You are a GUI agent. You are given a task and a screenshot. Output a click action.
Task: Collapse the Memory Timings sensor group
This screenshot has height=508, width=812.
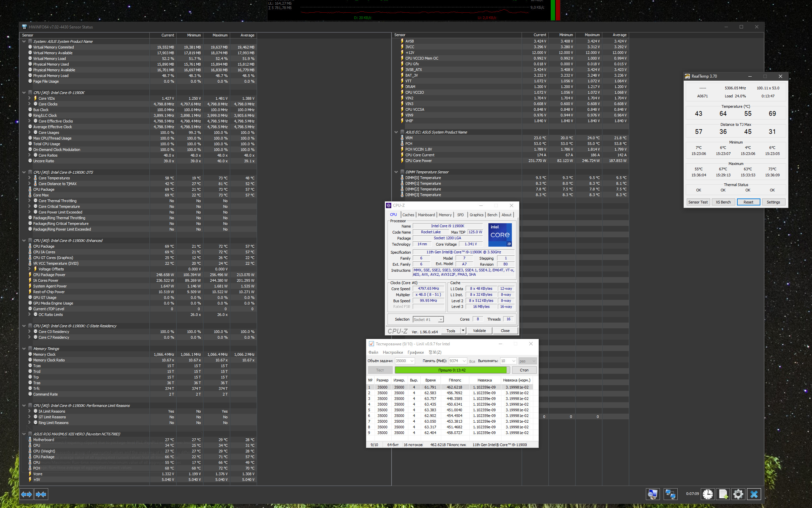(24, 349)
